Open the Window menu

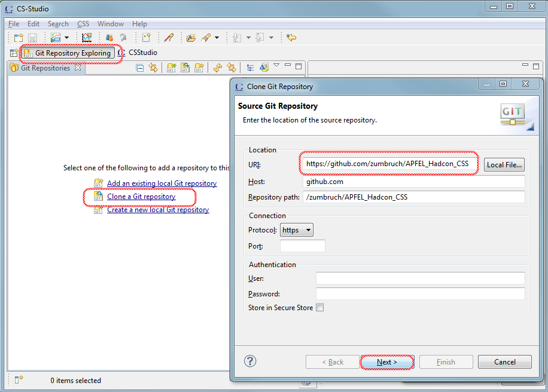click(111, 24)
